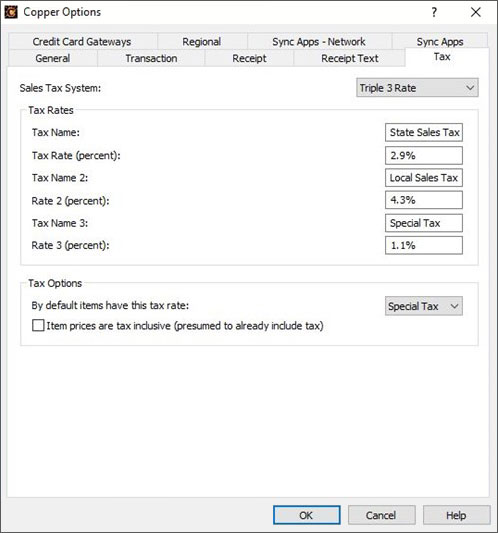This screenshot has height=533, width=498.
Task: Switch to the General tab
Action: point(53,58)
